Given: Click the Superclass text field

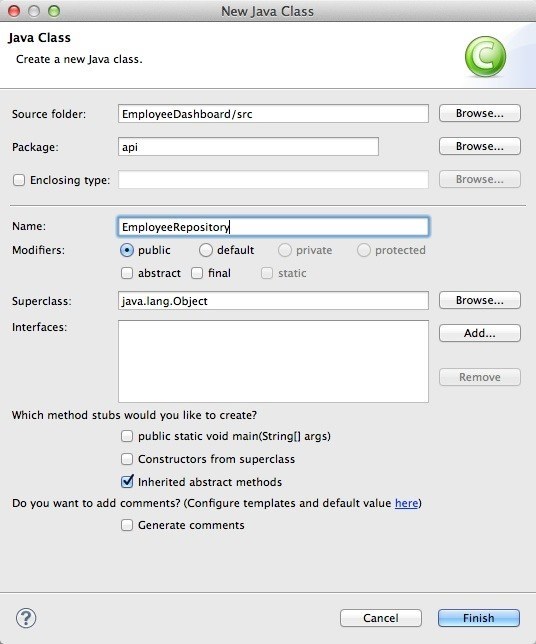Looking at the screenshot, I should [273, 301].
